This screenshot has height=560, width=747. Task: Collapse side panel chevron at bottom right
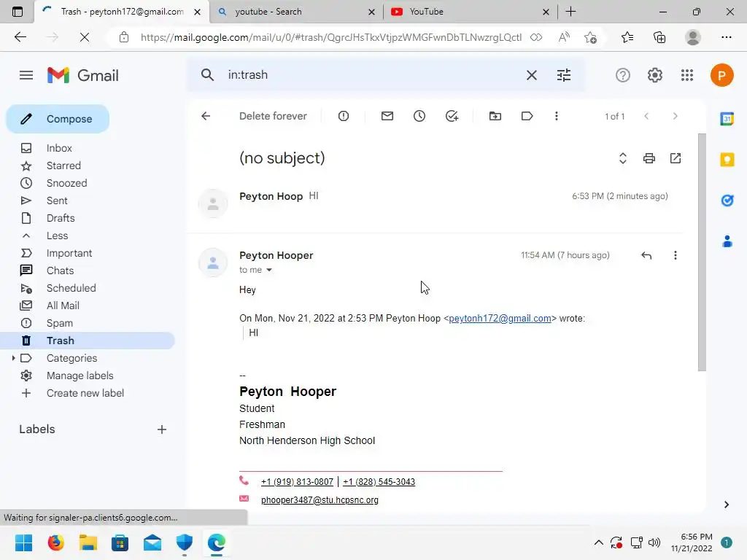[x=726, y=505]
